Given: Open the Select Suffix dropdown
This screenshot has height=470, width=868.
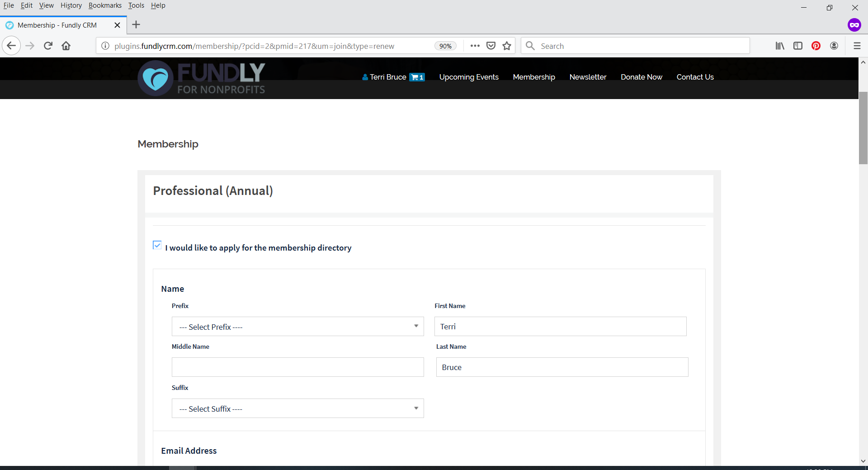Looking at the screenshot, I should [297, 408].
